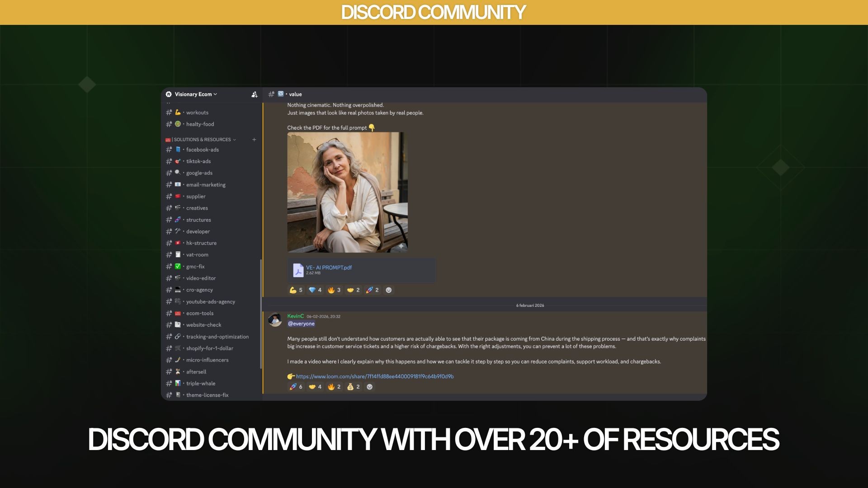This screenshot has height=488, width=868.
Task: Open the Loom share link
Action: pos(374,376)
